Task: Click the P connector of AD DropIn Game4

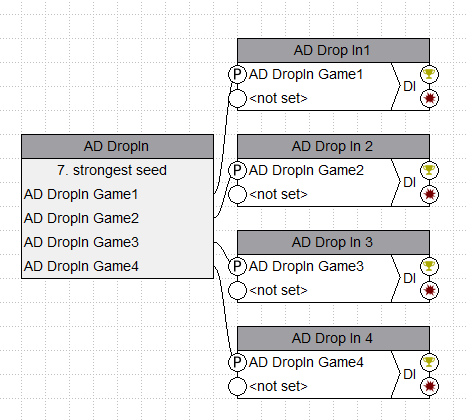Action: click(237, 362)
